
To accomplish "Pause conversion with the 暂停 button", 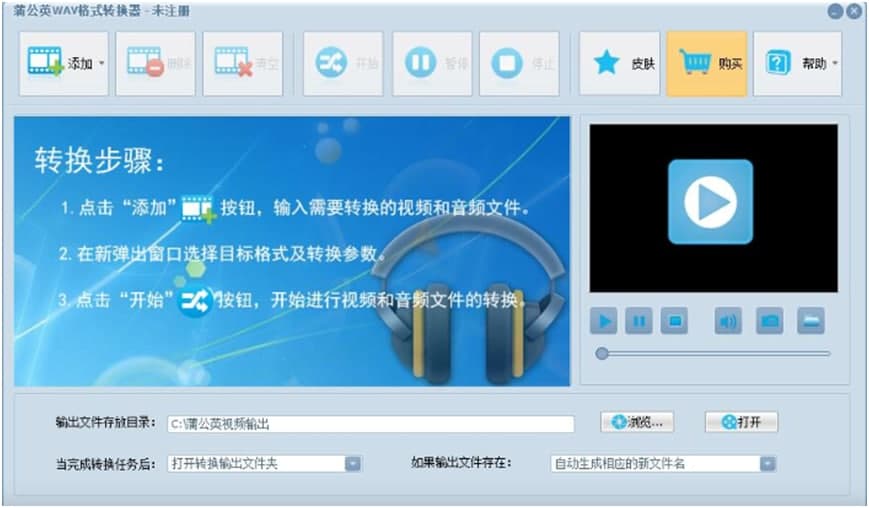I will 432,64.
